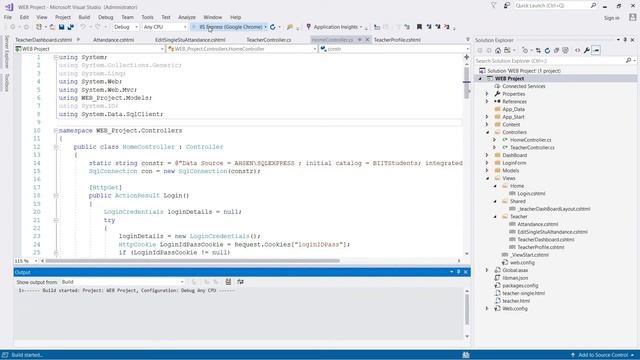
Task: Switch to the Attandance.cshtml tab
Action: pyautogui.click(x=113, y=40)
